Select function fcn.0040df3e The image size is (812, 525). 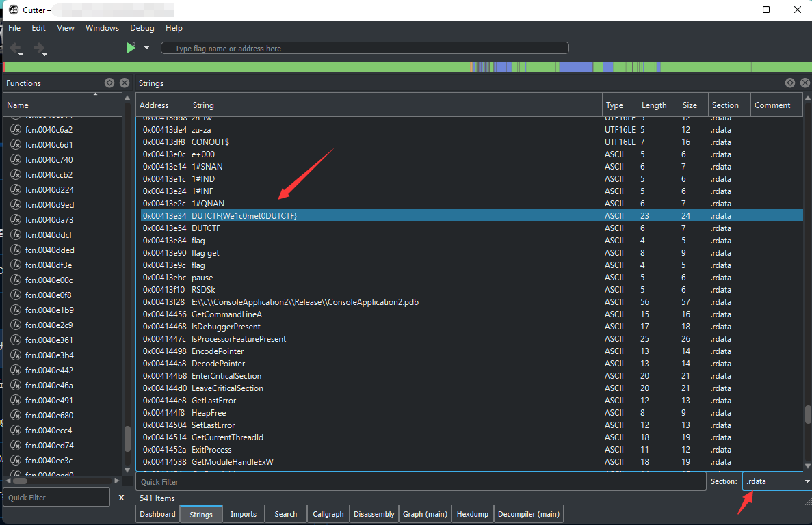point(49,265)
